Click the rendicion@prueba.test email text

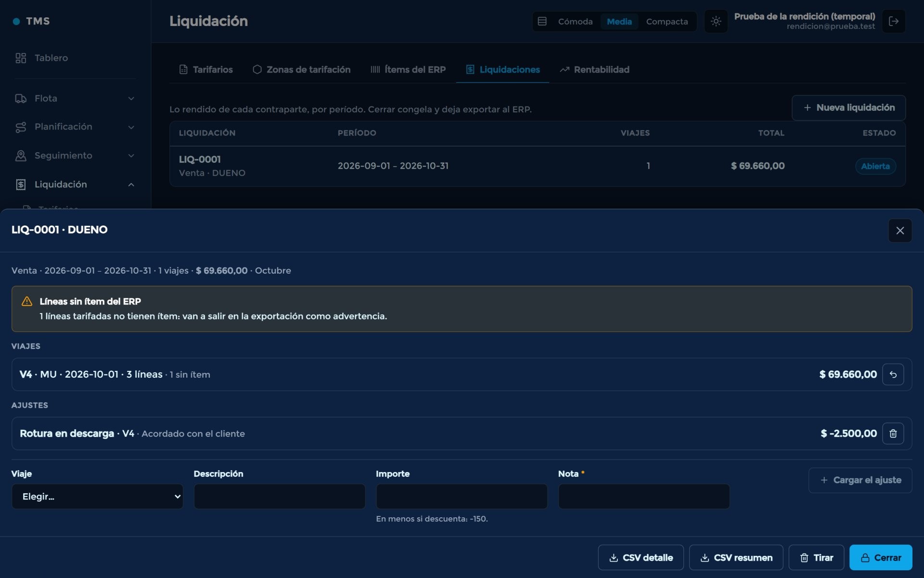coord(831,26)
